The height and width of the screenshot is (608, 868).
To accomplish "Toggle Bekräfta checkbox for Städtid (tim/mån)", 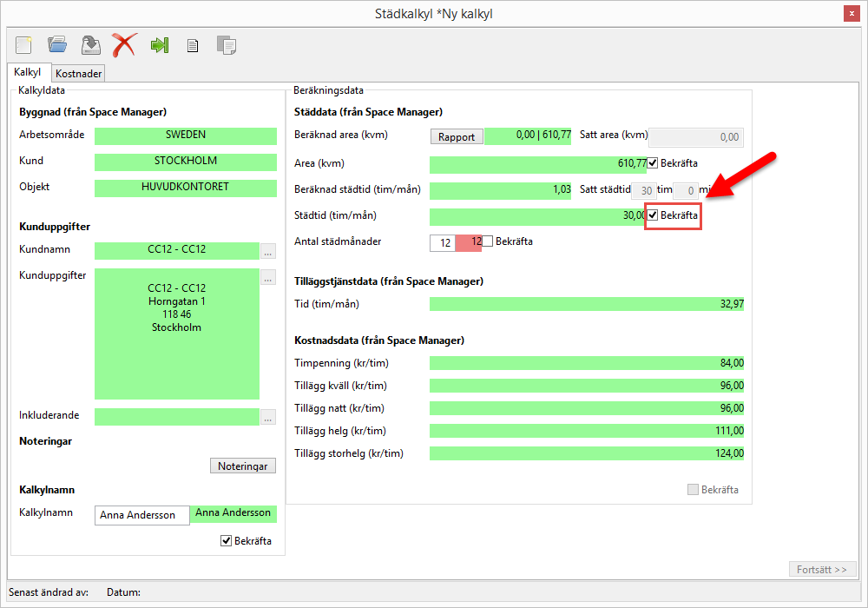I will point(653,215).
